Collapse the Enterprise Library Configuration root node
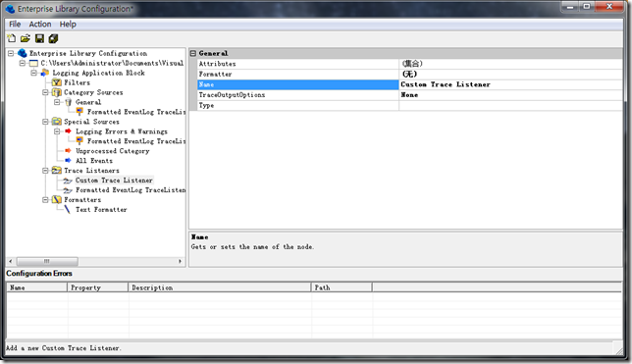The image size is (632, 364). pos(11,53)
